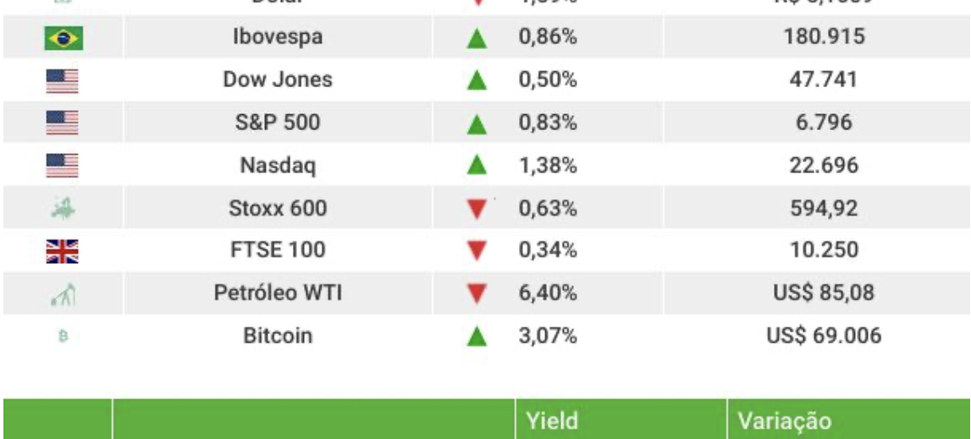This screenshot has width=971, height=439.
Task: Select the FTSE 100 row label
Action: click(x=277, y=251)
